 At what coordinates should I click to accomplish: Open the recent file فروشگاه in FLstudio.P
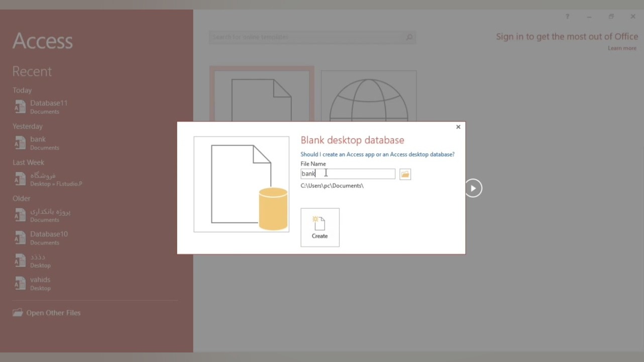[x=48, y=179]
